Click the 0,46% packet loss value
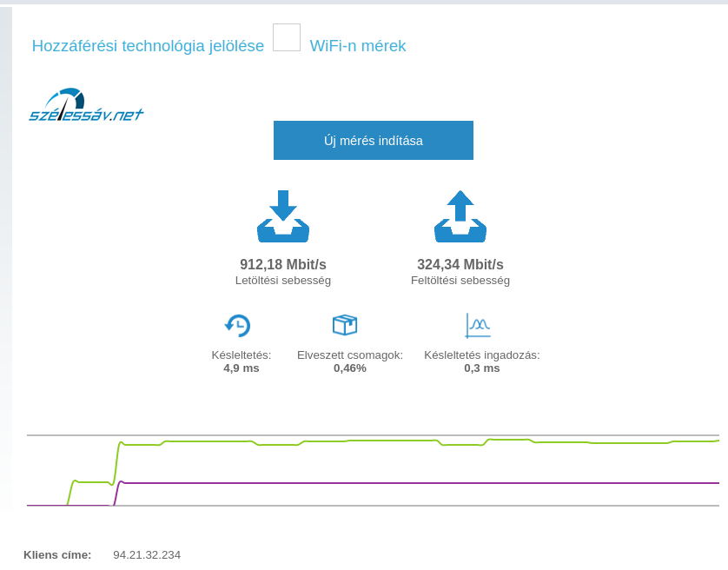 [x=350, y=368]
